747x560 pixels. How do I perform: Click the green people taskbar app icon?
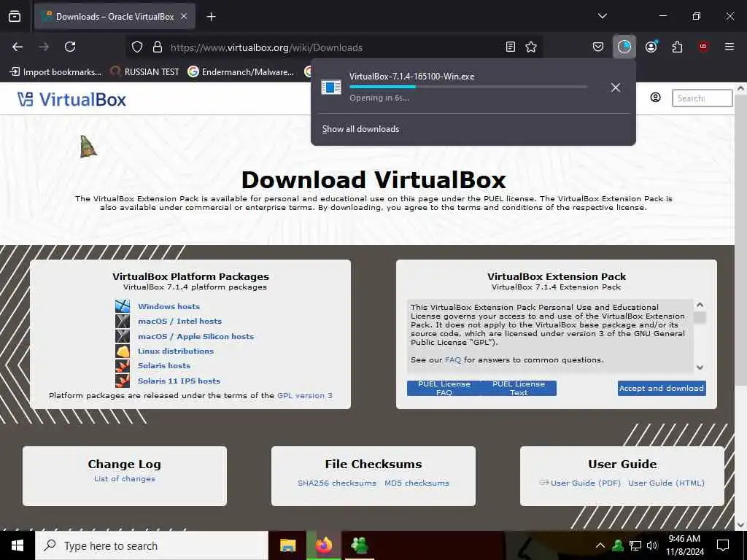coord(359,545)
